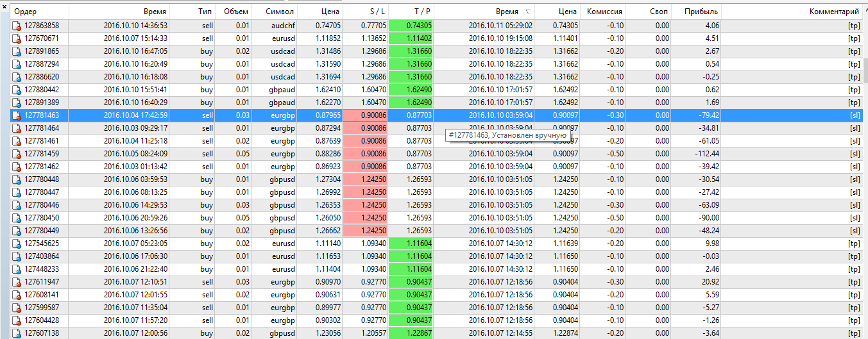Click the order icon beside 127607138
The width and height of the screenshot is (868, 339).
coord(17,333)
